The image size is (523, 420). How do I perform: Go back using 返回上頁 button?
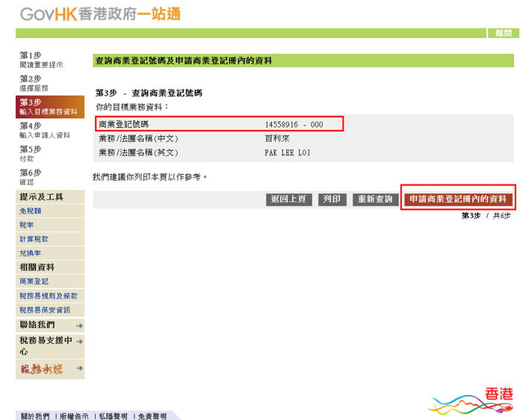tap(289, 200)
